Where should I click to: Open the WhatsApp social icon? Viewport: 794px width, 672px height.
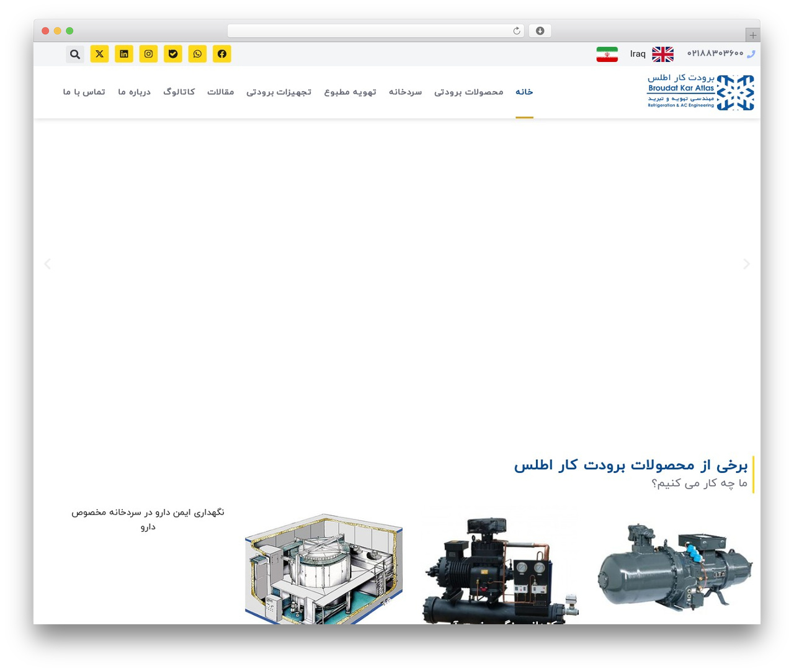click(197, 54)
